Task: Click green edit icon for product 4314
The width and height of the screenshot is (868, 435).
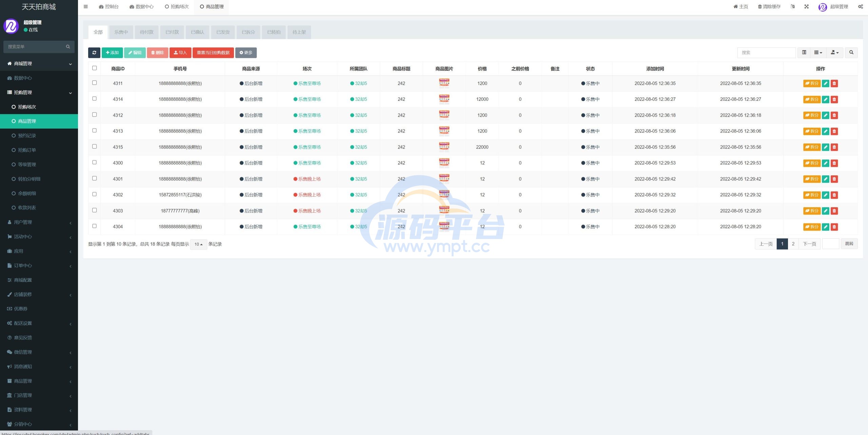Action: (x=826, y=99)
